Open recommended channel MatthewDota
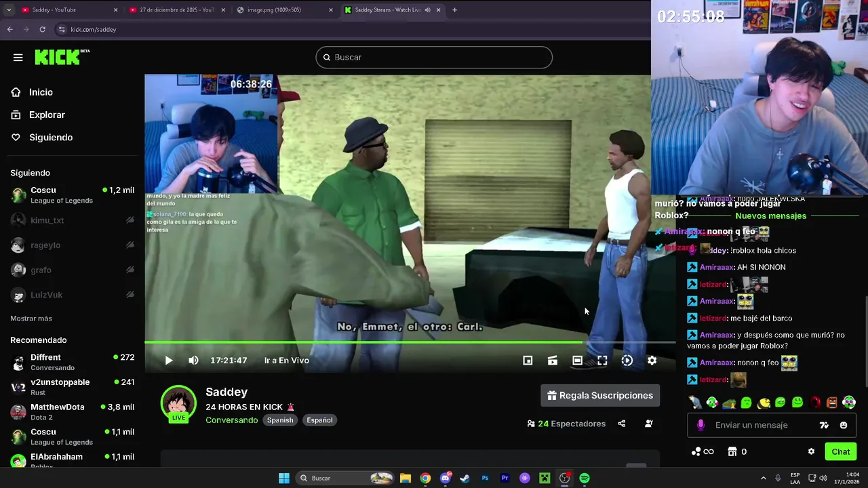Viewport: 868px width, 488px height. click(x=73, y=412)
